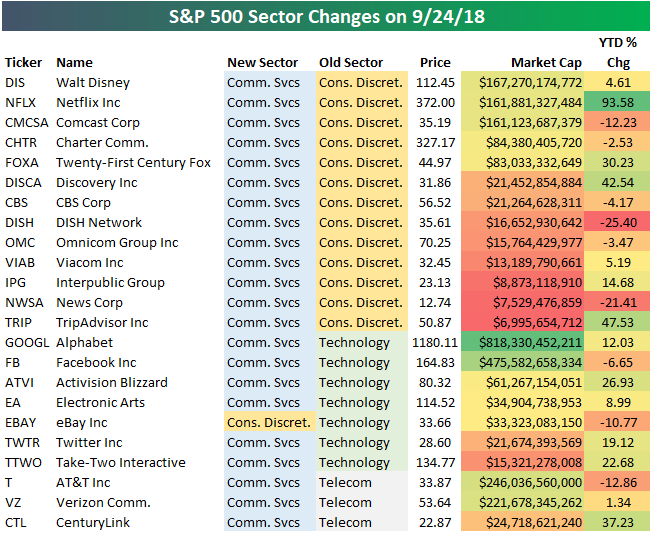Select Facebook's Technology old sector cell
Viewport: 650px width, 533px height.
(354, 362)
